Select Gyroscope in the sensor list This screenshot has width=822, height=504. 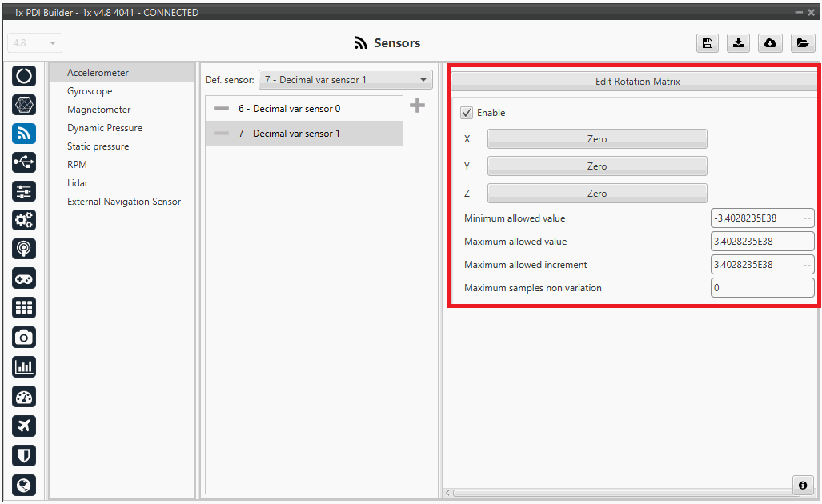point(90,91)
